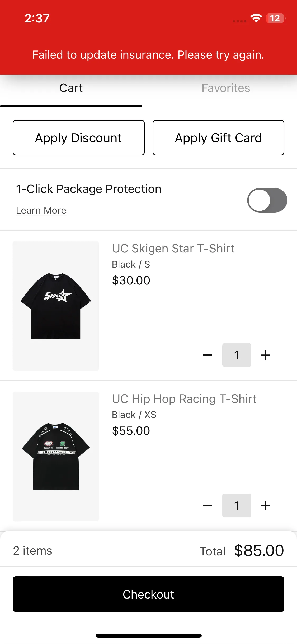Increase quantity of UC Hip Hop Racing T-Shirt
This screenshot has width=297, height=644.
(266, 505)
